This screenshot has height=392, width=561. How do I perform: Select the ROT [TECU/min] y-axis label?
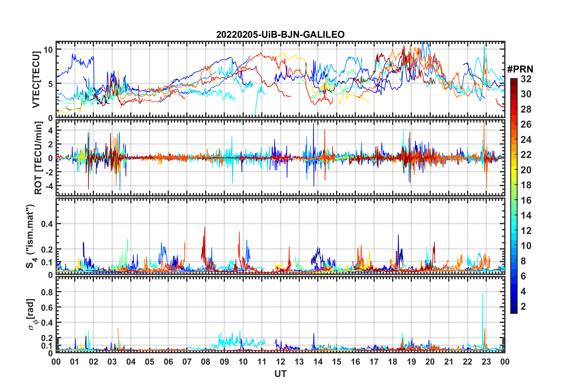pos(38,158)
